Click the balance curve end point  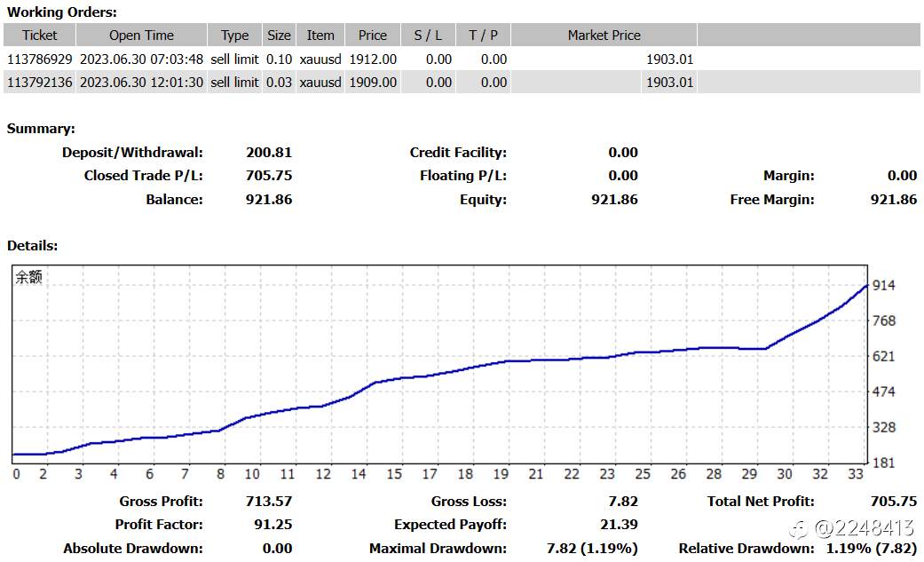pyautogui.click(x=866, y=286)
